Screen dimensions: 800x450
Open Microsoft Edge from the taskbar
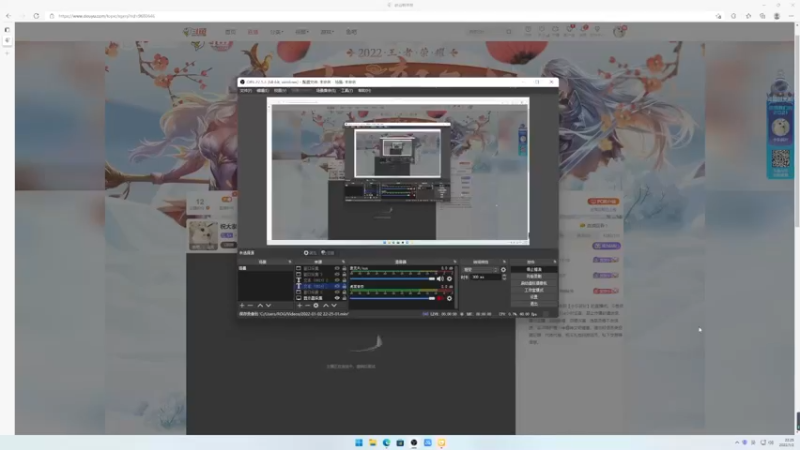(386, 442)
